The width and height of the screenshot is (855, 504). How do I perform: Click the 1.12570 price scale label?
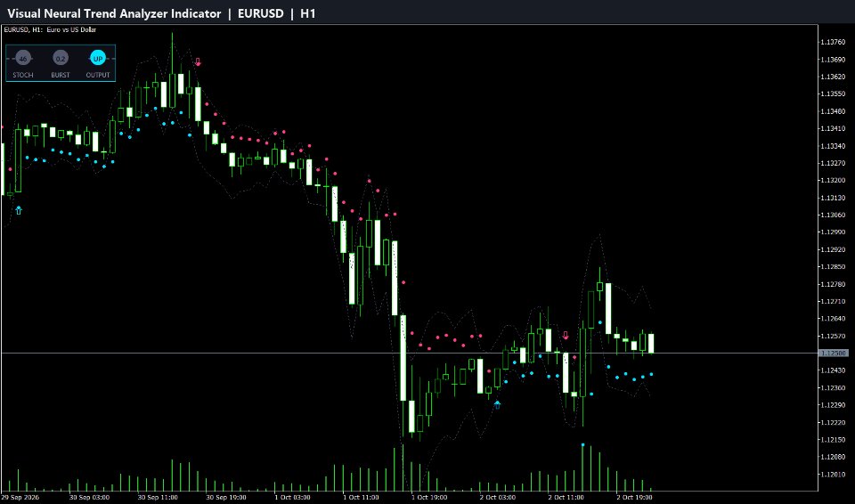coord(834,336)
